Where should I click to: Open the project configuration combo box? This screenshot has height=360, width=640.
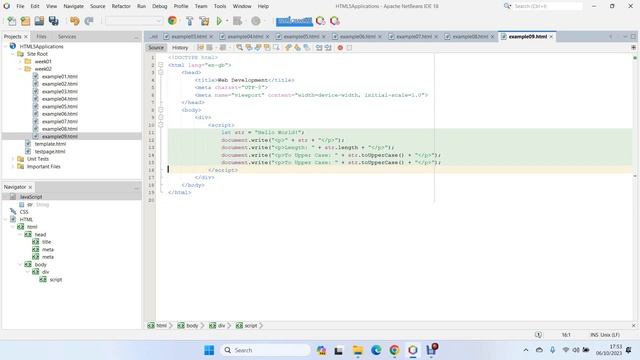[133, 21]
